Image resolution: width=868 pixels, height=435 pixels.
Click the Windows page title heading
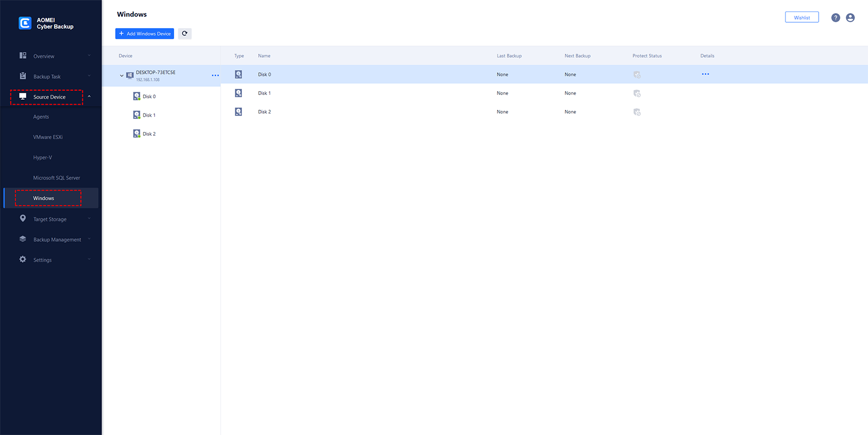click(x=132, y=14)
